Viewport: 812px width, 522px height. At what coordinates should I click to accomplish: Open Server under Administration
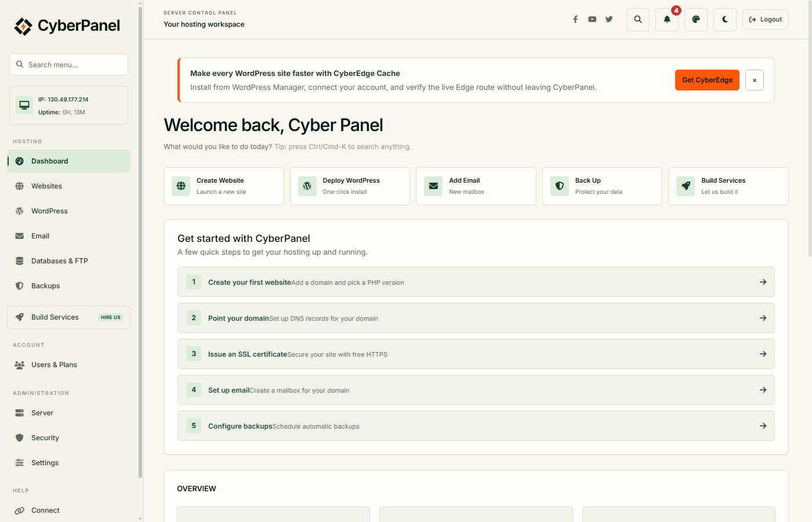point(68,413)
